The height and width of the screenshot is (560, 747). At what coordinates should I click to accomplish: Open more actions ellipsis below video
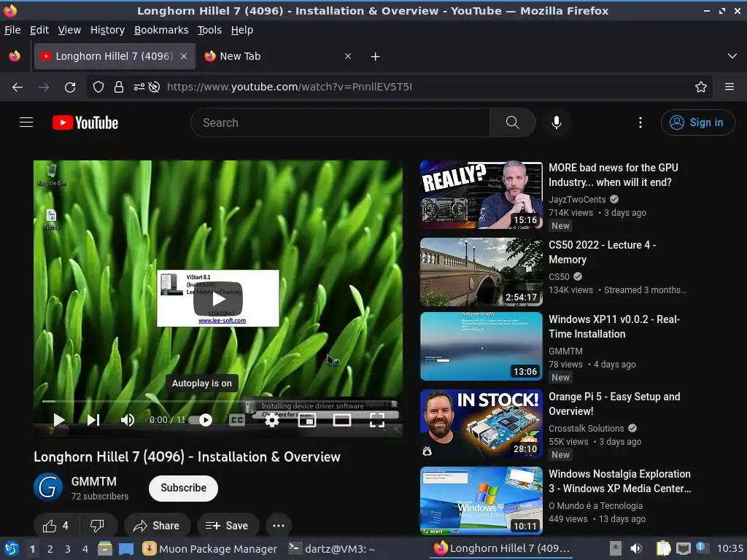coord(279,526)
